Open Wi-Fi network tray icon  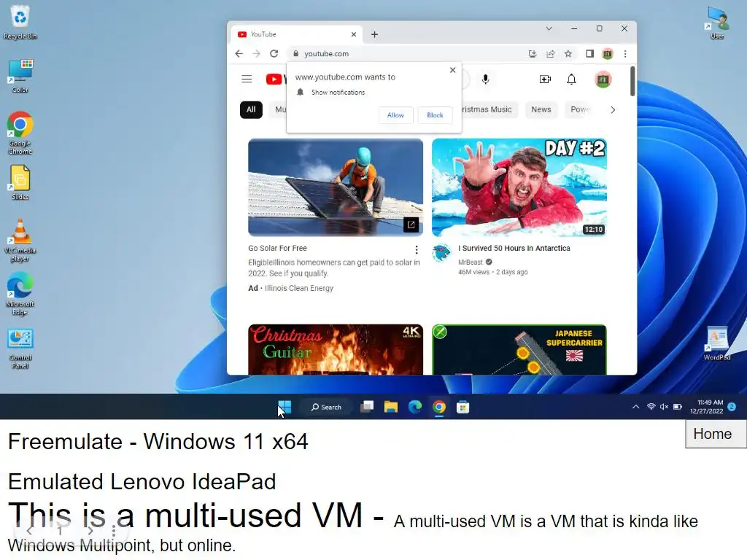(x=651, y=407)
